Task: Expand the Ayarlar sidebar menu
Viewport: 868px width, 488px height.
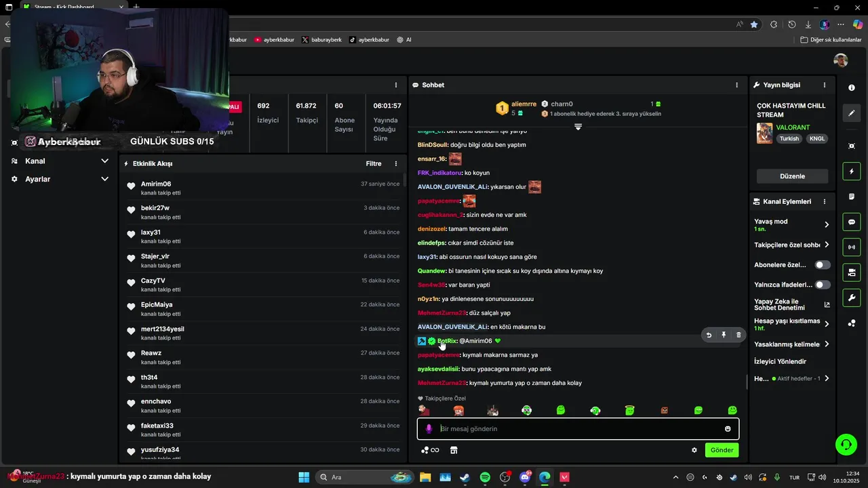Action: click(58, 179)
